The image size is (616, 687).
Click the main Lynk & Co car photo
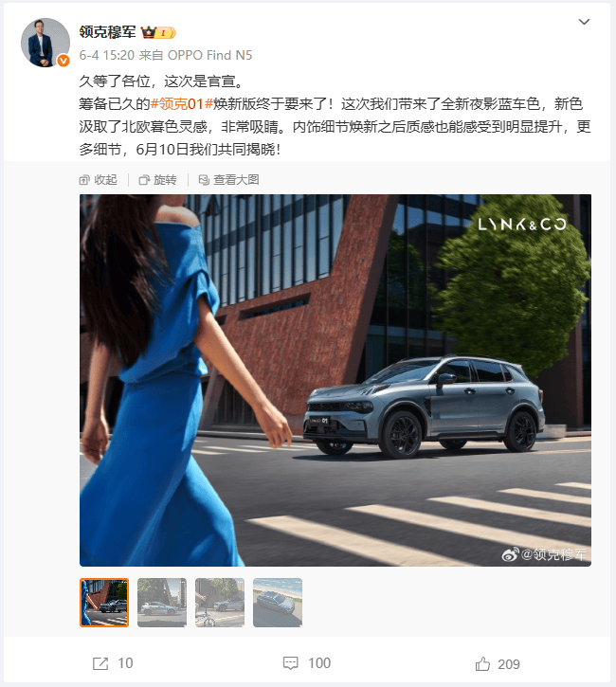335,380
